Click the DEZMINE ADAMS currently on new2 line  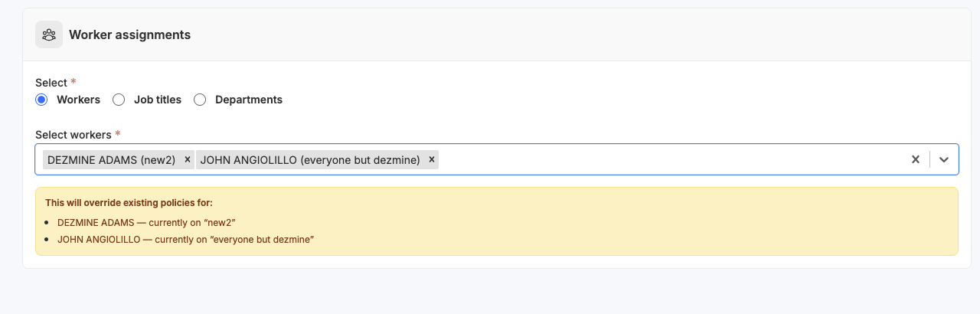[146, 222]
